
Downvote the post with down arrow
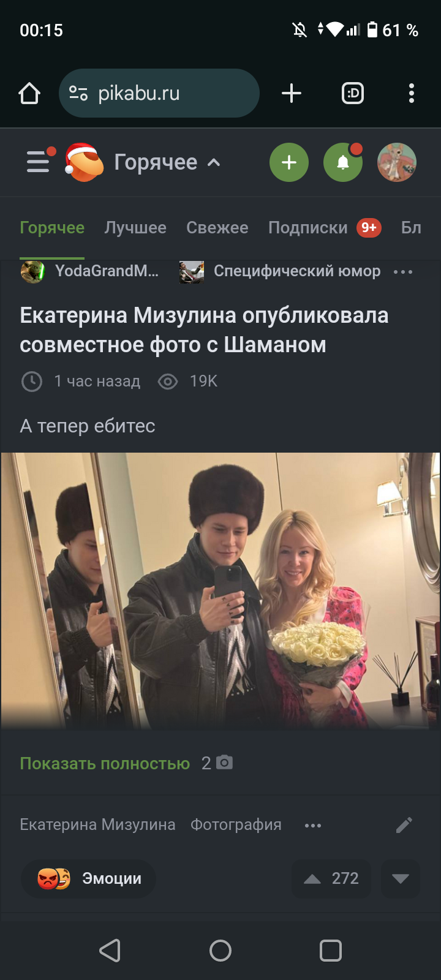400,878
